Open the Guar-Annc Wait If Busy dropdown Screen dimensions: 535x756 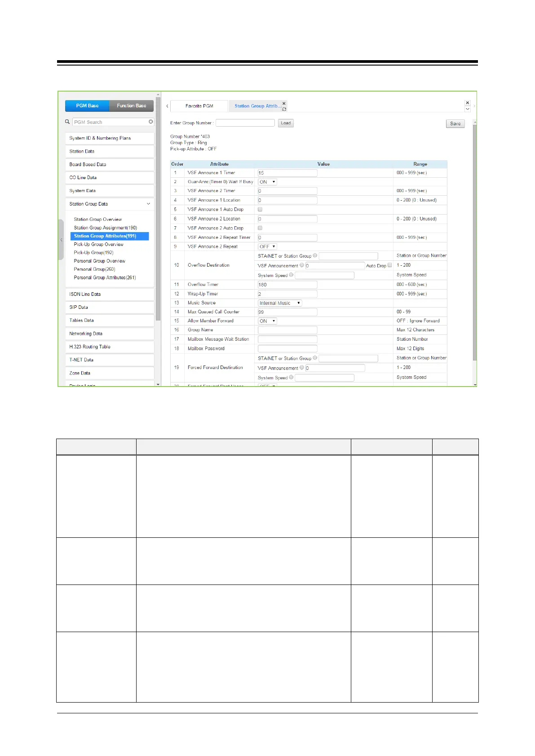267,182
